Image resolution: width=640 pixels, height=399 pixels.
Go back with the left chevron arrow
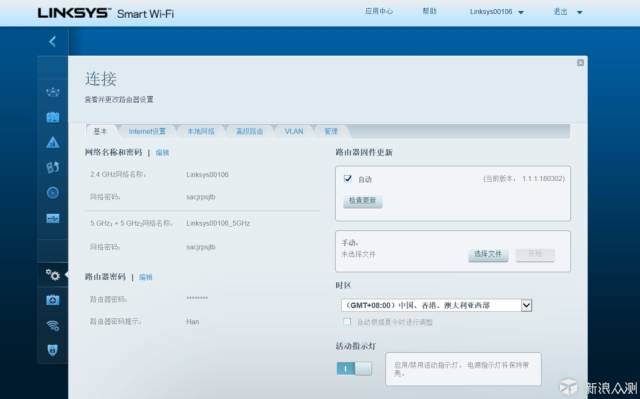[53, 41]
